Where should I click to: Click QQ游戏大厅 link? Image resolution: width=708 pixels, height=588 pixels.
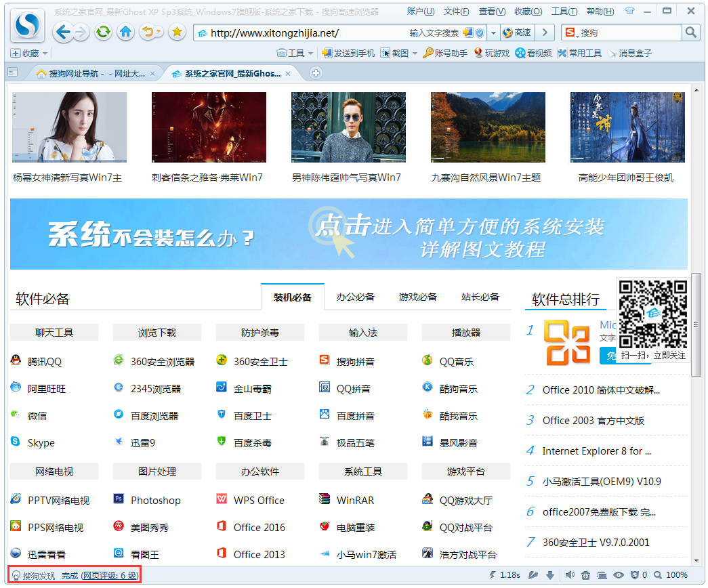(x=465, y=500)
